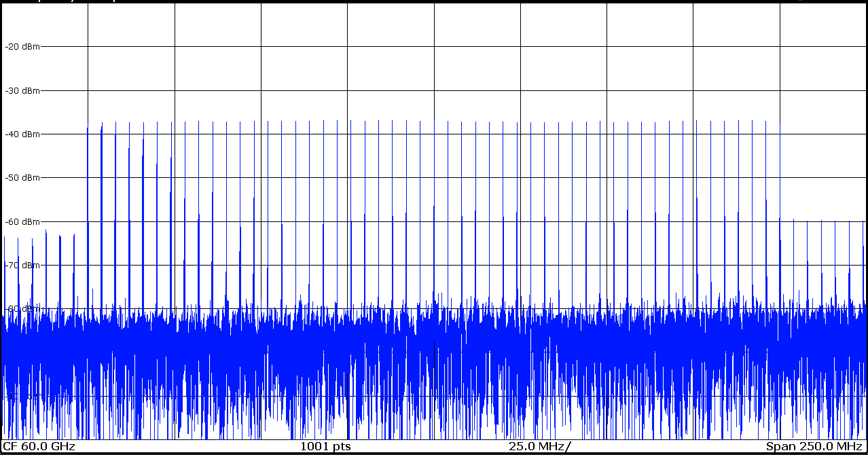The height and width of the screenshot is (455, 868).
Task: Click the partially hidden -80 dBm axis label
Action: pos(22,308)
